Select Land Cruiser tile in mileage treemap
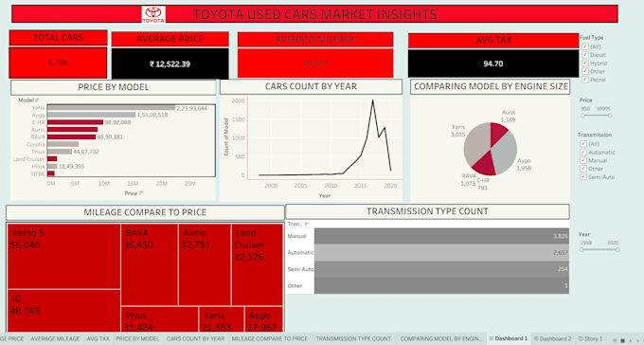Image resolution: width=644 pixels, height=345 pixels. 257,264
